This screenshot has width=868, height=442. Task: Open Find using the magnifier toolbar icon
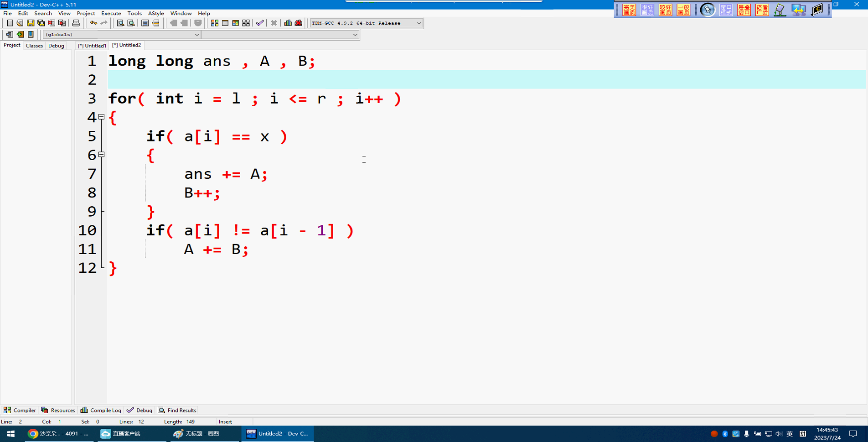point(120,23)
